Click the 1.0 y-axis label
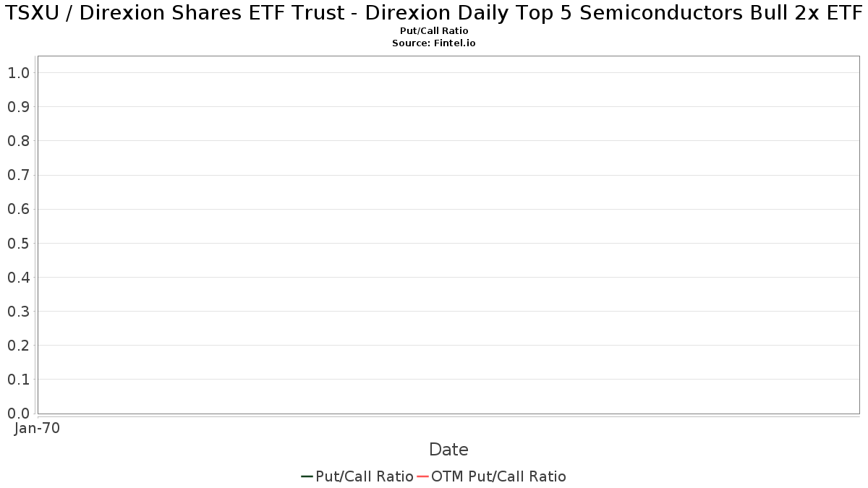 tap(18, 73)
